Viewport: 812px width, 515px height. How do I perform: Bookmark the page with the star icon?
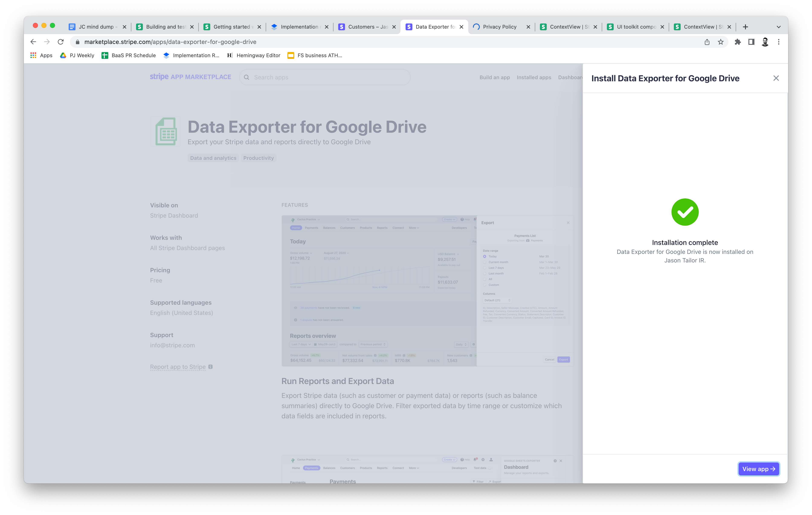[x=721, y=42]
